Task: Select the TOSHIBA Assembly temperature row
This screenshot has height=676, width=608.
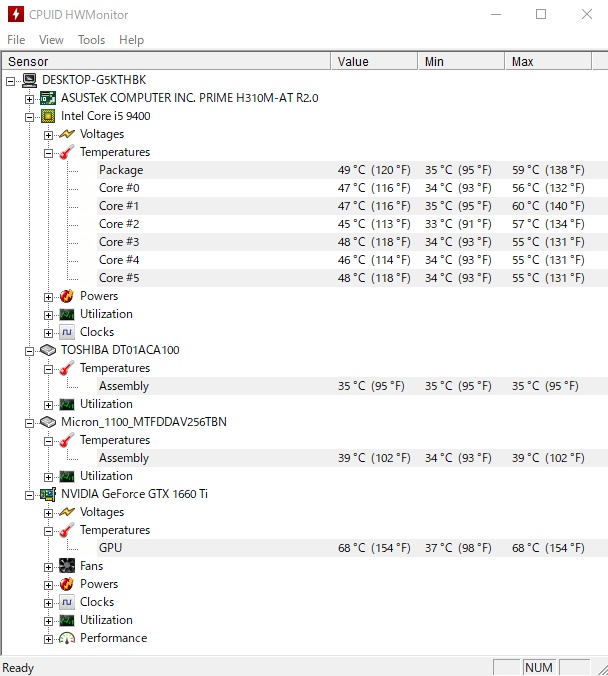Action: [x=352, y=386]
